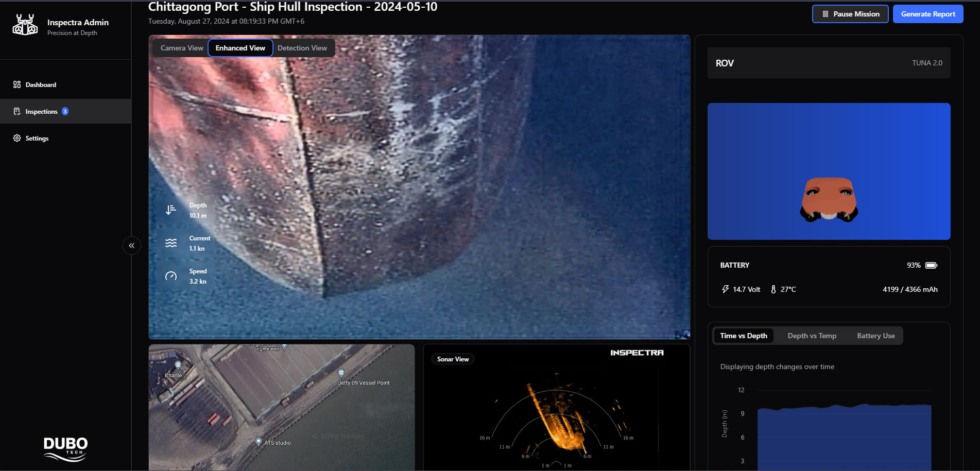
Task: Click the INSPECTRA sonar watermark text
Action: [x=637, y=353]
